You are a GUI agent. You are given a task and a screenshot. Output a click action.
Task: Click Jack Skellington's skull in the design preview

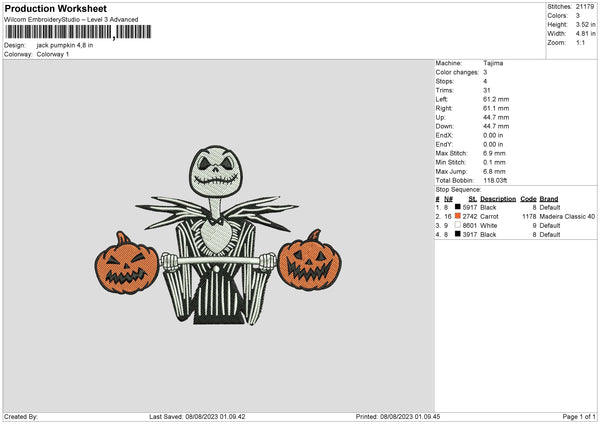(215, 171)
